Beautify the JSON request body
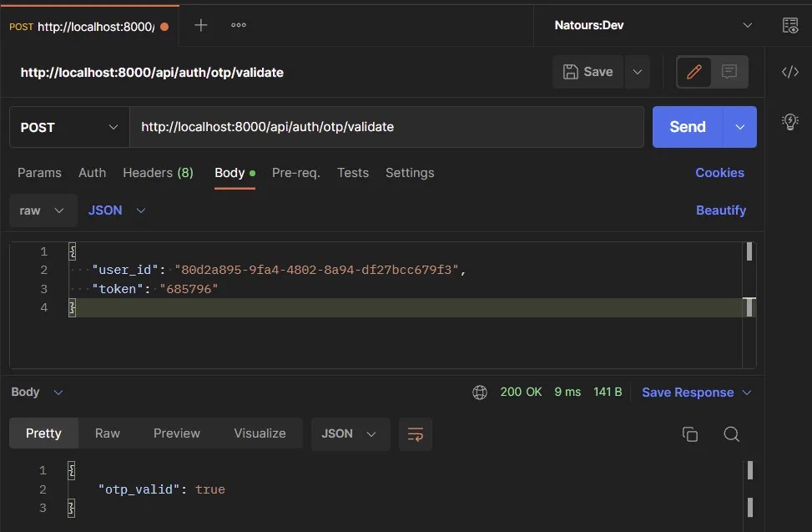 point(720,210)
